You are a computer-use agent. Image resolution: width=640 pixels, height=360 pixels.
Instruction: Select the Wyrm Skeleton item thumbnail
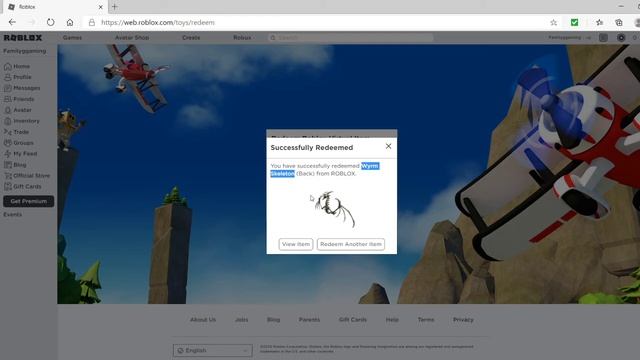tap(335, 209)
